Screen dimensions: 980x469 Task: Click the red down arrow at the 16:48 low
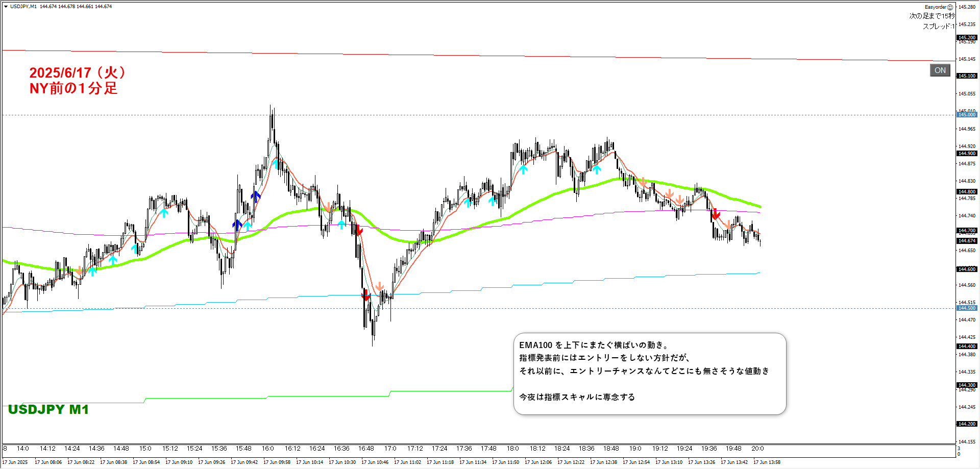point(365,295)
